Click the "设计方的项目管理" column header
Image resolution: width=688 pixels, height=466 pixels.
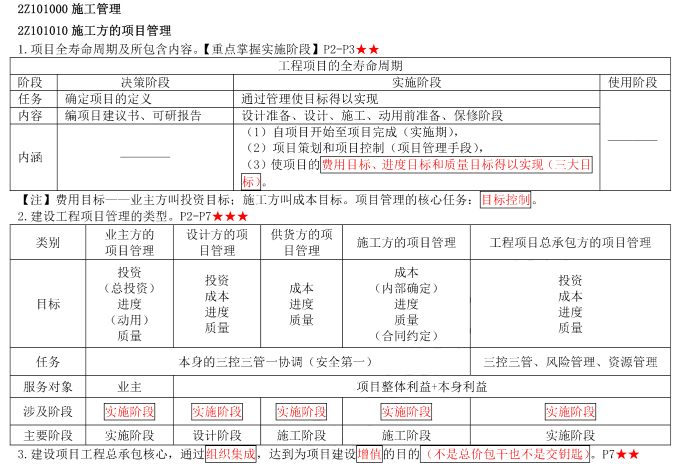pyautogui.click(x=217, y=242)
